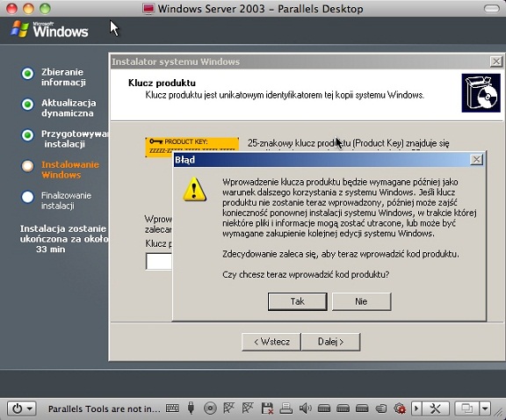Click the sound speaker icon

coord(305,409)
